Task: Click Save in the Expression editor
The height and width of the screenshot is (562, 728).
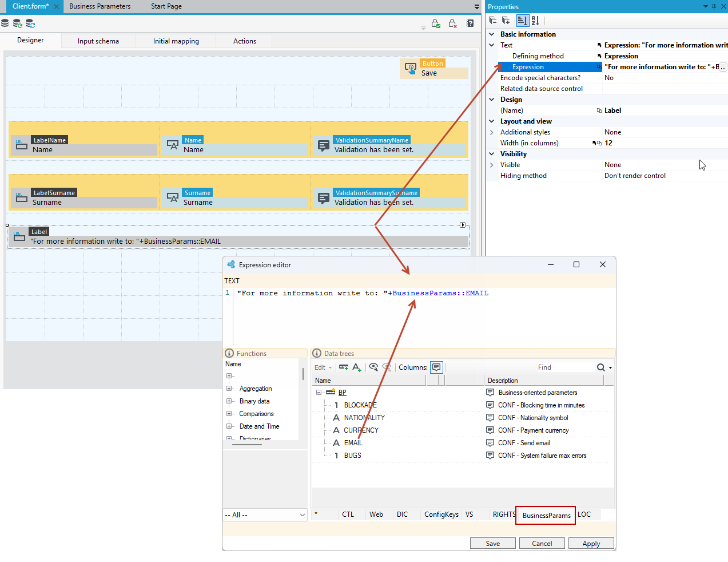Action: 493,544
